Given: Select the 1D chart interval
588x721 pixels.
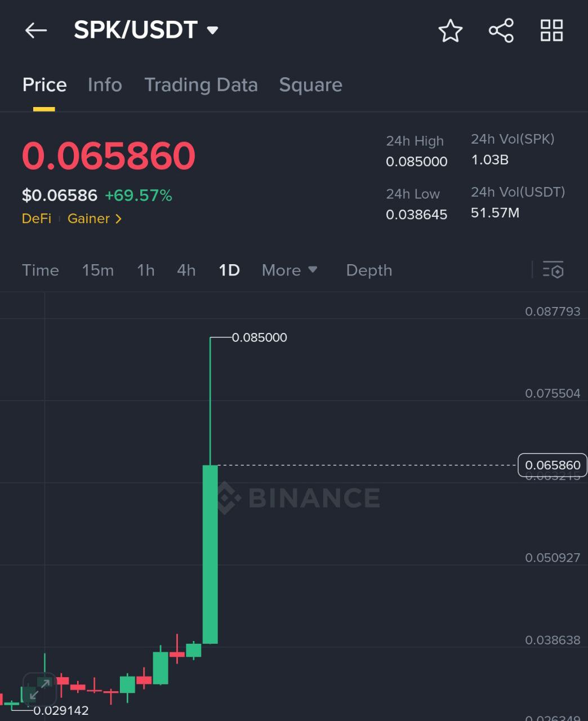Looking at the screenshot, I should coord(229,270).
